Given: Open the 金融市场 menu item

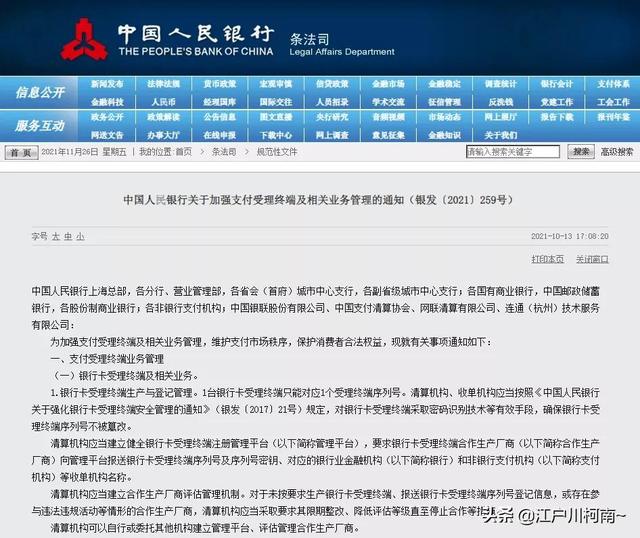Looking at the screenshot, I should click(388, 84).
